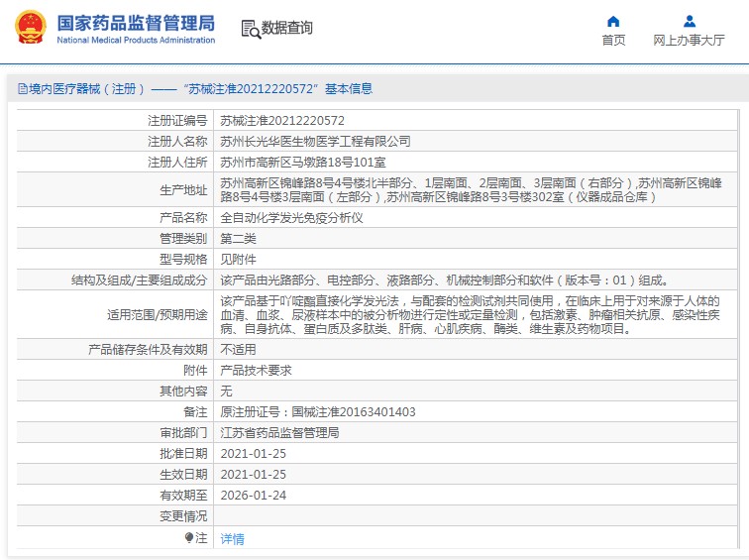Click 产品技术要求 attachment value
Viewport: 749px width, 560px height.
click(256, 371)
